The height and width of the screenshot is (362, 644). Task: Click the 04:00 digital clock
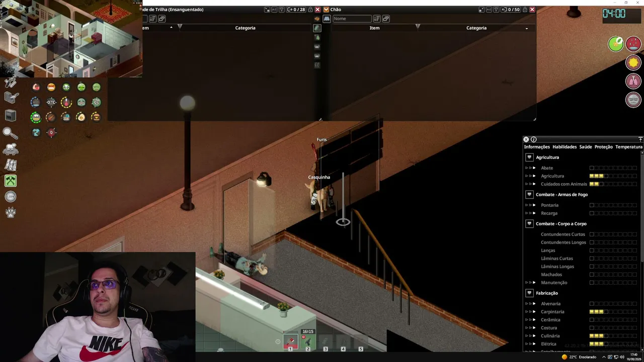614,14
